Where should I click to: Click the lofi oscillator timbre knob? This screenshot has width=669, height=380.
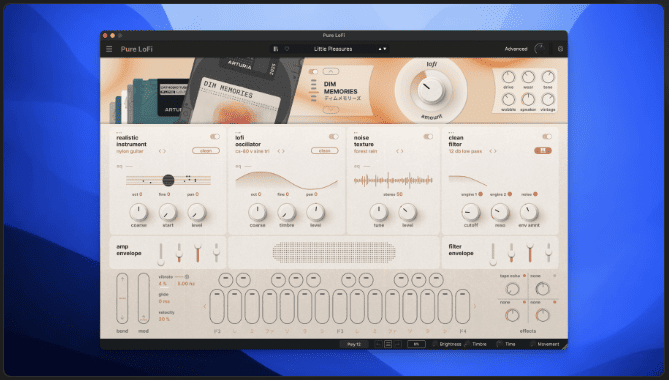tap(286, 212)
